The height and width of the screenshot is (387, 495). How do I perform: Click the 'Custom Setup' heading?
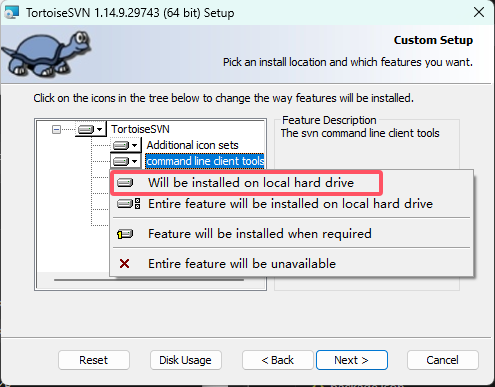(x=433, y=40)
